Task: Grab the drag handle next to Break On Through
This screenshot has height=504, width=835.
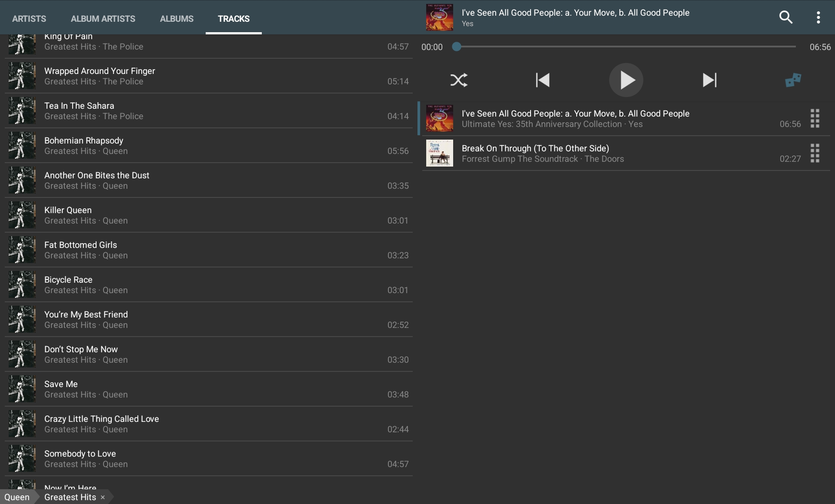Action: [814, 153]
